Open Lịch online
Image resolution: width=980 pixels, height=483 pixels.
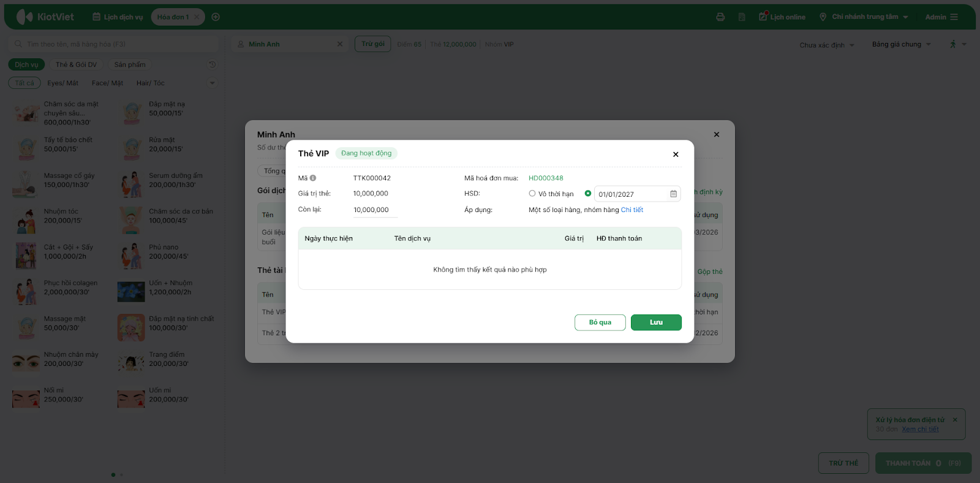(x=782, y=17)
